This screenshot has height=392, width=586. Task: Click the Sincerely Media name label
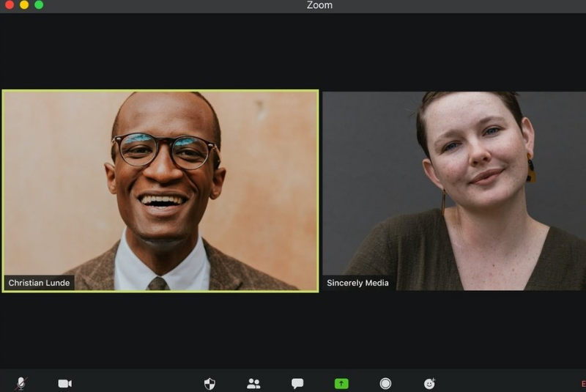pos(357,283)
